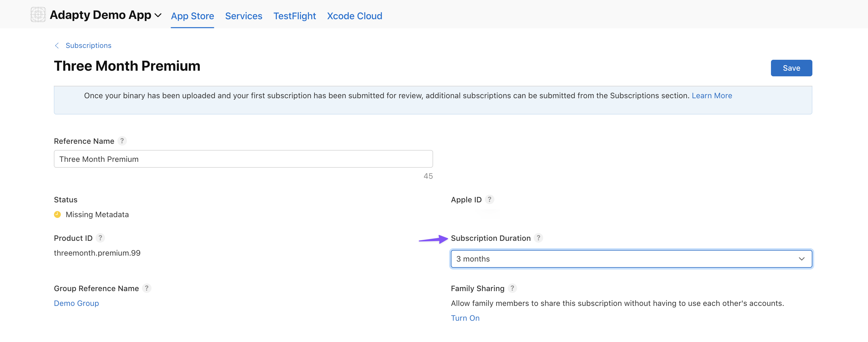Image resolution: width=868 pixels, height=342 pixels.
Task: Turn On Family Sharing
Action: tap(465, 318)
